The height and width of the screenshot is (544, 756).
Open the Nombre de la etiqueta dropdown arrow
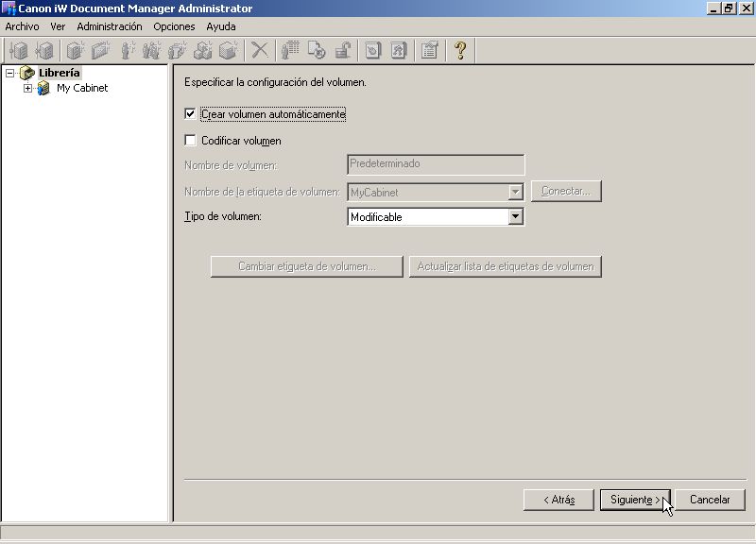click(x=515, y=193)
